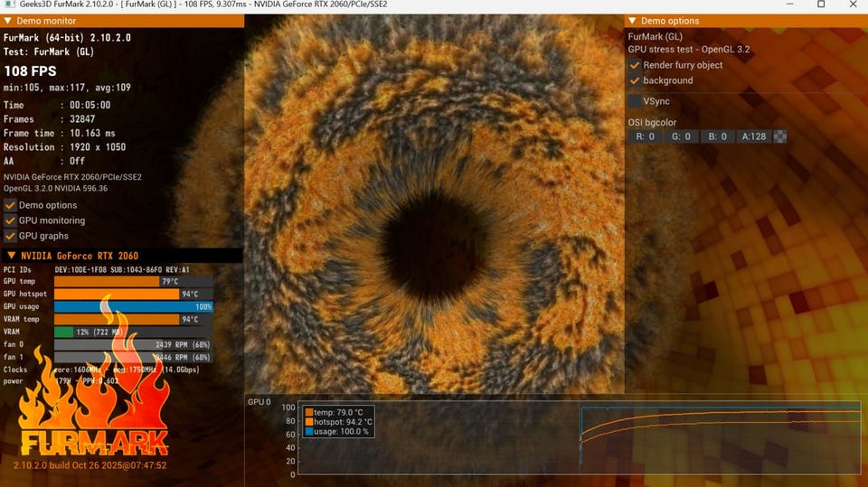Image resolution: width=868 pixels, height=487 pixels.
Task: Click the 108 FPS readout
Action: pos(30,71)
